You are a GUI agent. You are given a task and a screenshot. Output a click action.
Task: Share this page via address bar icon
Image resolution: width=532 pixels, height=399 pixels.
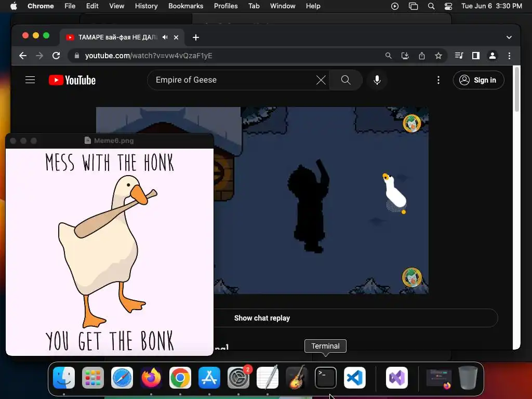(422, 56)
